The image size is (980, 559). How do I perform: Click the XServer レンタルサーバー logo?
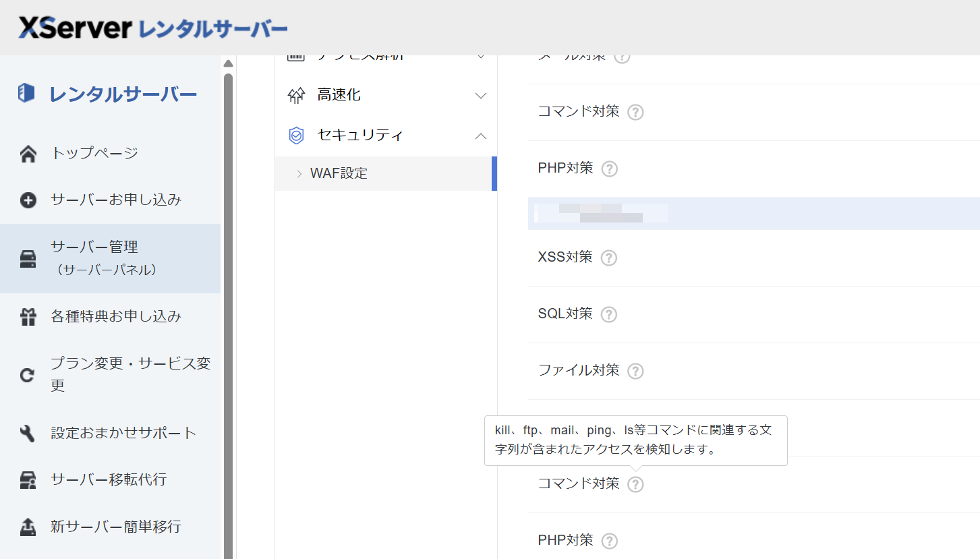(153, 28)
